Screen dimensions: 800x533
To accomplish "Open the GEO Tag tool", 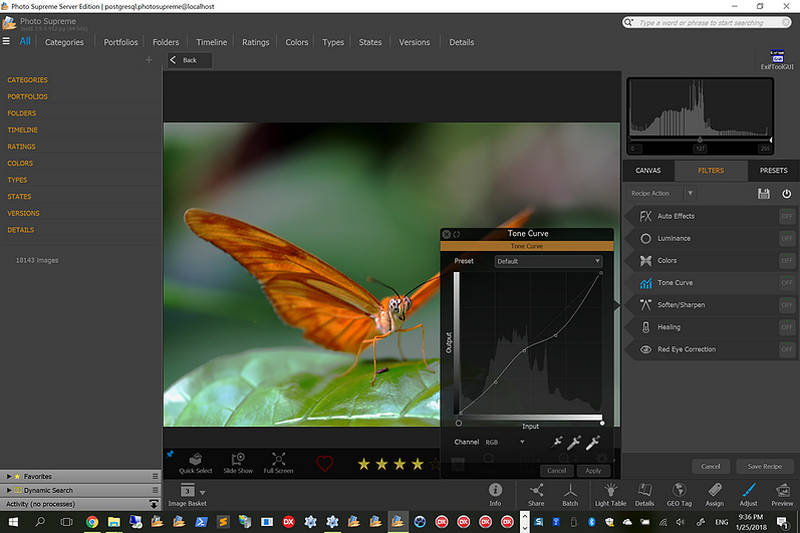I will [x=679, y=492].
